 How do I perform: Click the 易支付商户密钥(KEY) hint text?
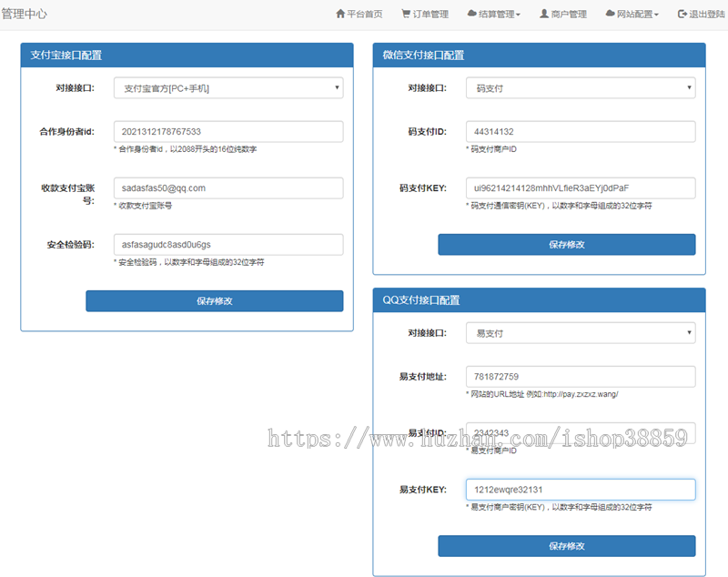pyautogui.click(x=560, y=508)
